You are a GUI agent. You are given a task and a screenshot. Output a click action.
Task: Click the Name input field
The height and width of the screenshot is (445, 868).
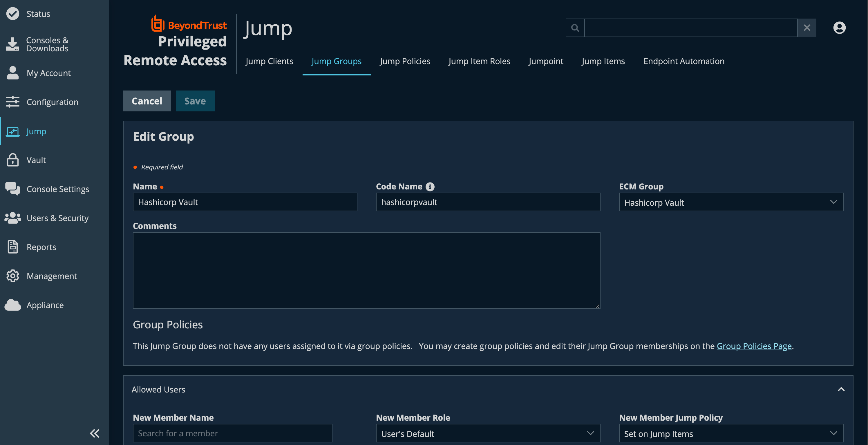(x=245, y=202)
